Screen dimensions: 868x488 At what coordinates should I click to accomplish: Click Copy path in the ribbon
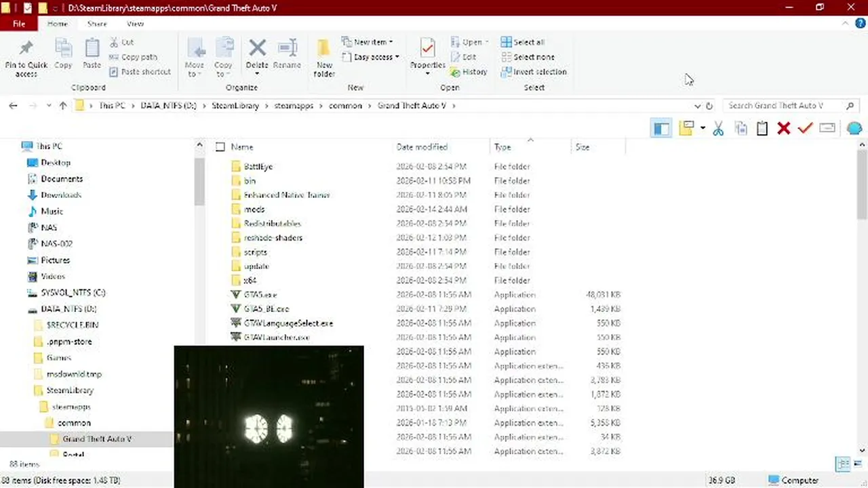[x=133, y=57]
